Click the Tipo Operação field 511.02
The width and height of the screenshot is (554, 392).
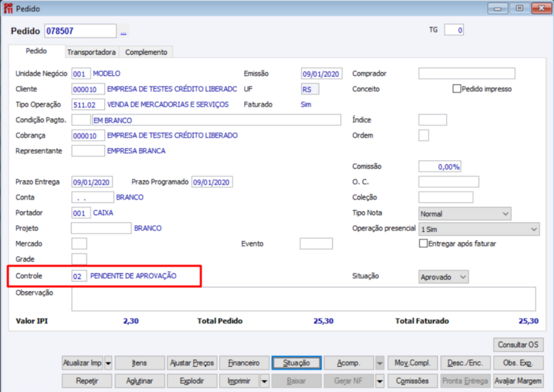[88, 105]
